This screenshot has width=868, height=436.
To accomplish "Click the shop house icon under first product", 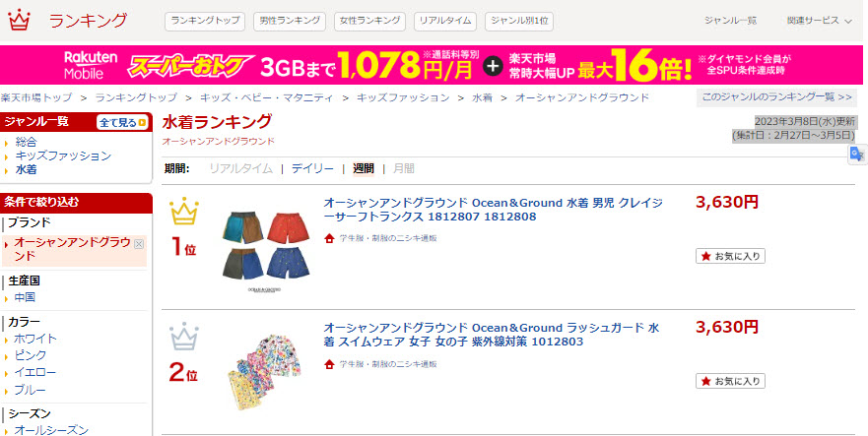I will [329, 238].
